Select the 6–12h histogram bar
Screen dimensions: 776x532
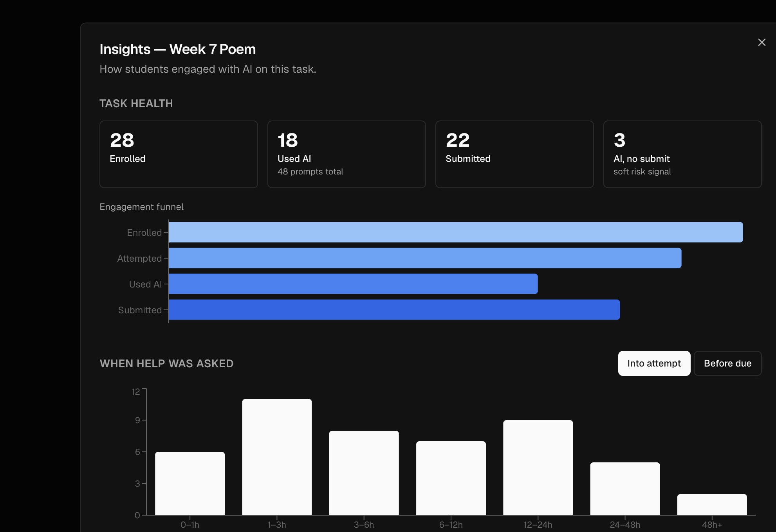pos(451,478)
